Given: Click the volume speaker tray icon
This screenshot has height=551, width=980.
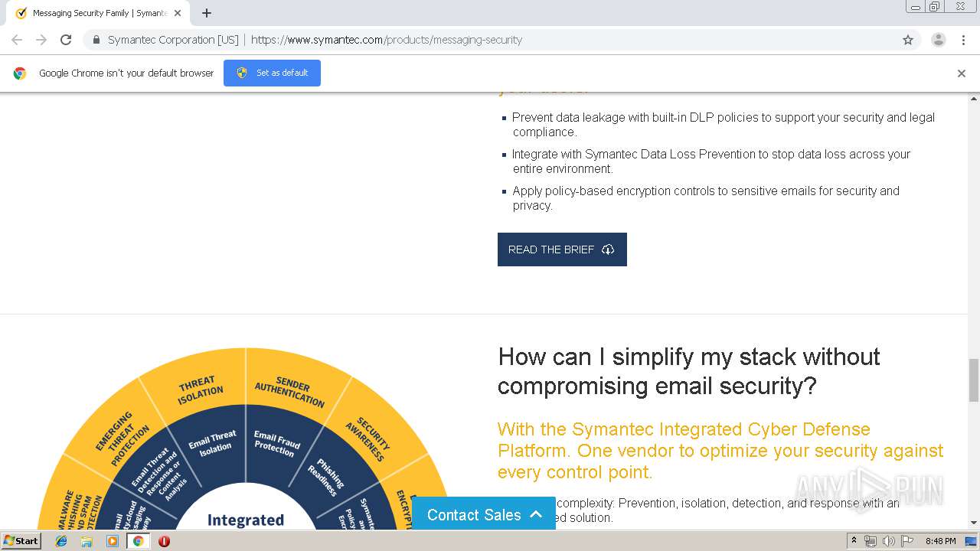Looking at the screenshot, I should click(x=889, y=541).
